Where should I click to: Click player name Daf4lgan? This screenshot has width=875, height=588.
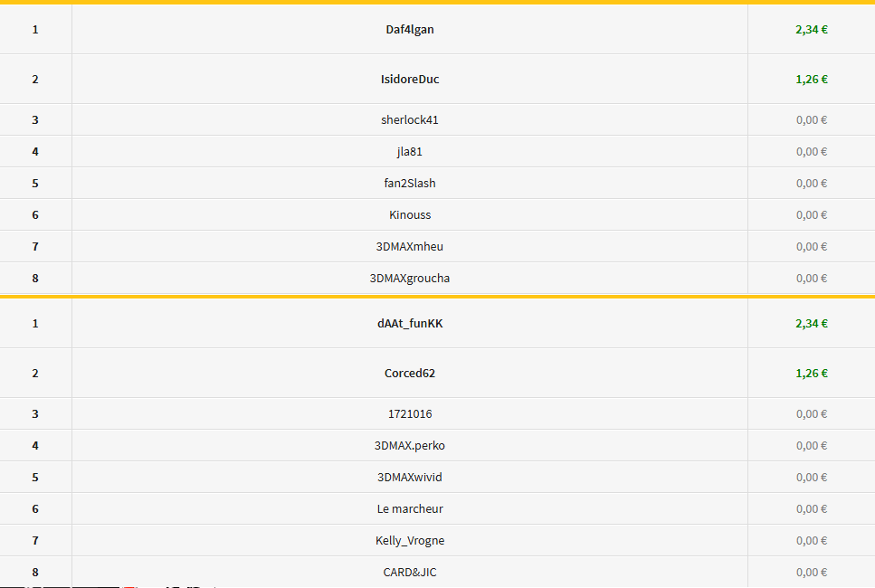(410, 30)
